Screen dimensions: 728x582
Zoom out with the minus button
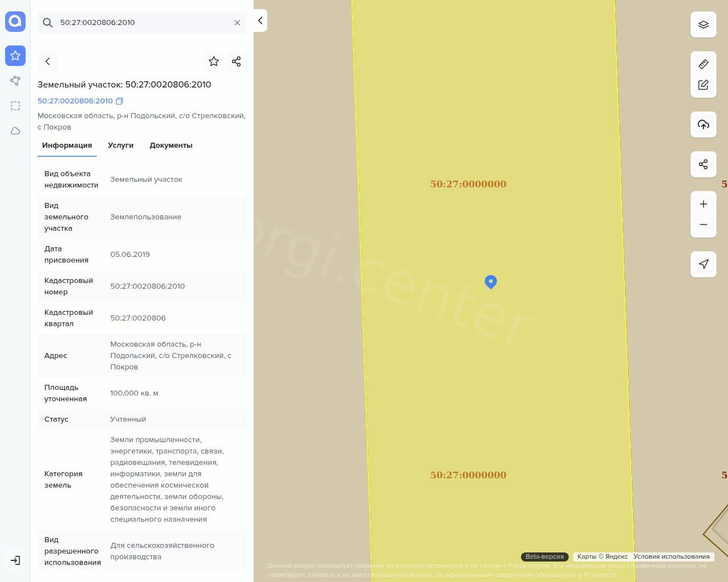(x=704, y=225)
